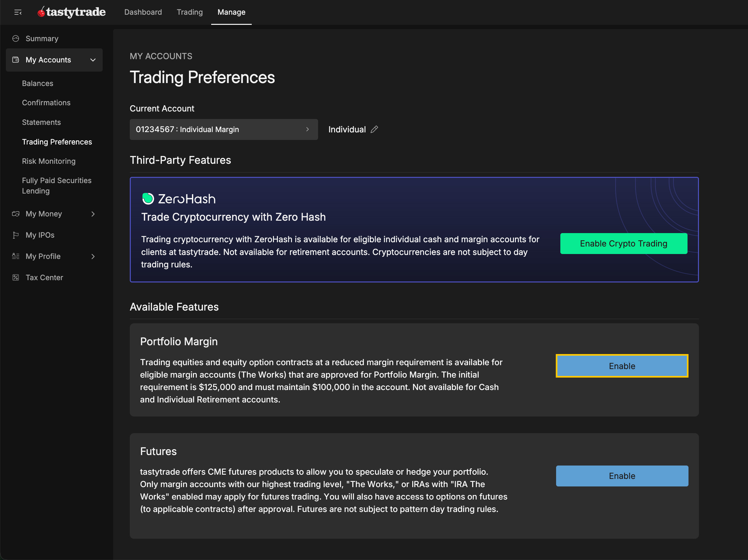
Task: Click the Tax Center percent icon
Action: tap(16, 278)
